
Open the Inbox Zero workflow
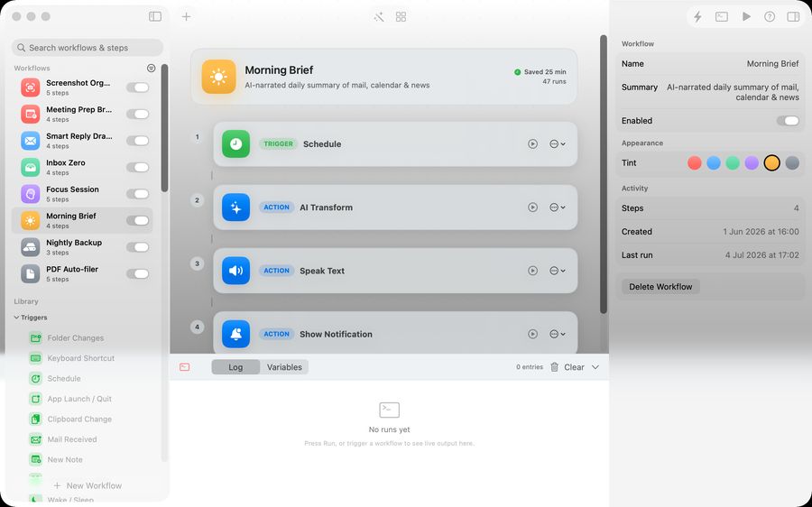pos(82,167)
